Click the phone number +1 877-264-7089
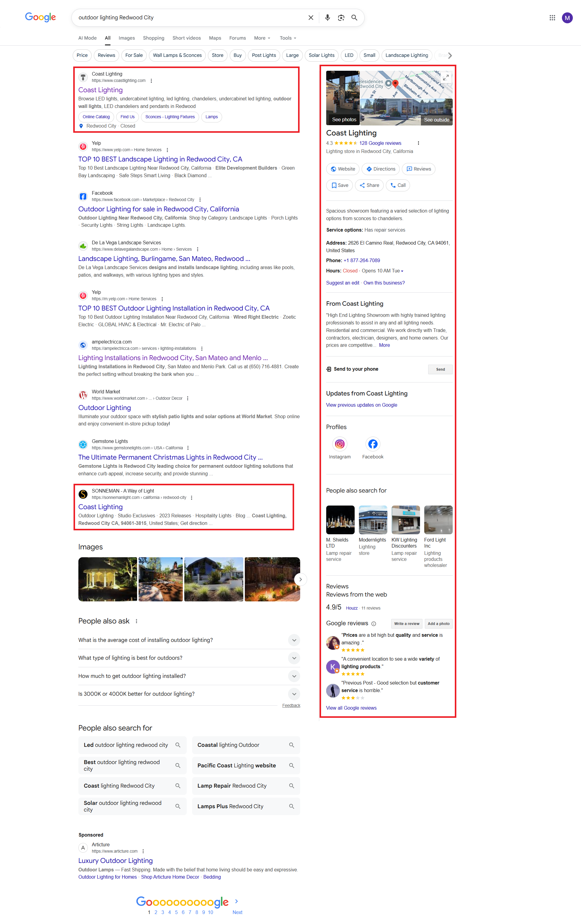 (362, 261)
